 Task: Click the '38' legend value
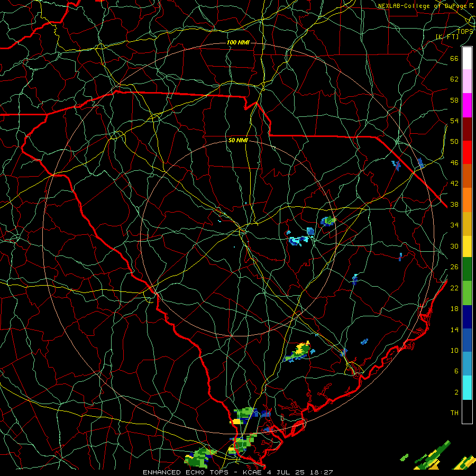click(x=454, y=205)
